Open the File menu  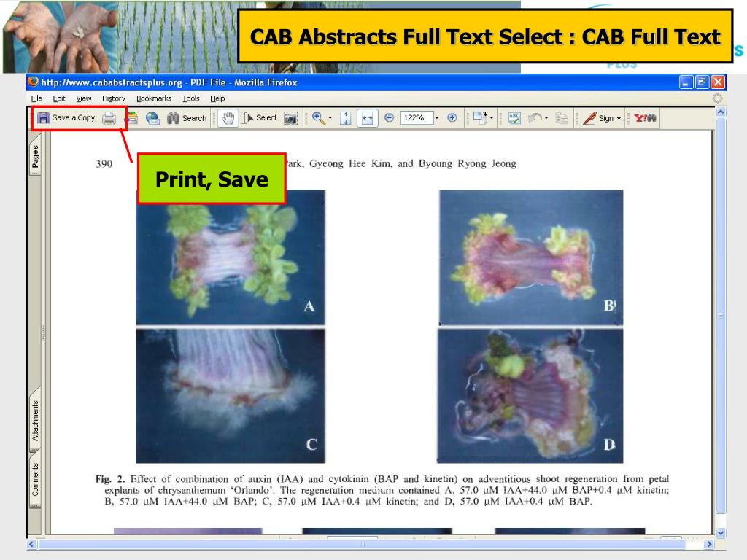point(36,98)
